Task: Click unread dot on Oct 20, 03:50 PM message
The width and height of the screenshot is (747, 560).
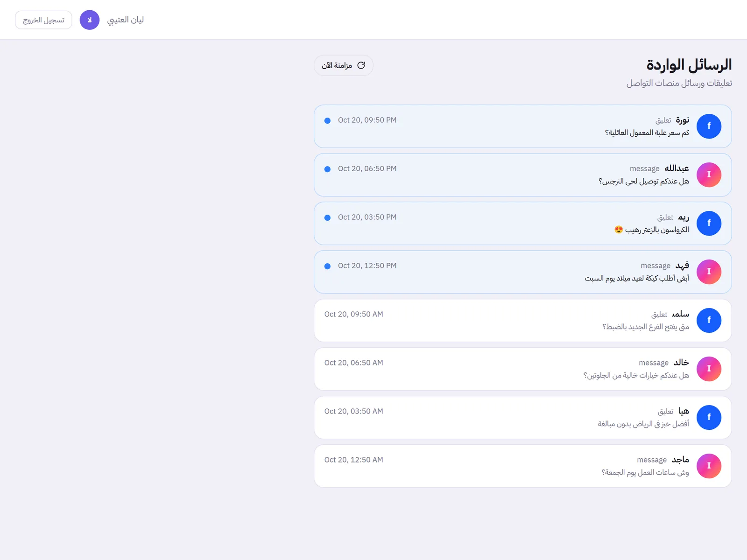Action: pyautogui.click(x=327, y=217)
